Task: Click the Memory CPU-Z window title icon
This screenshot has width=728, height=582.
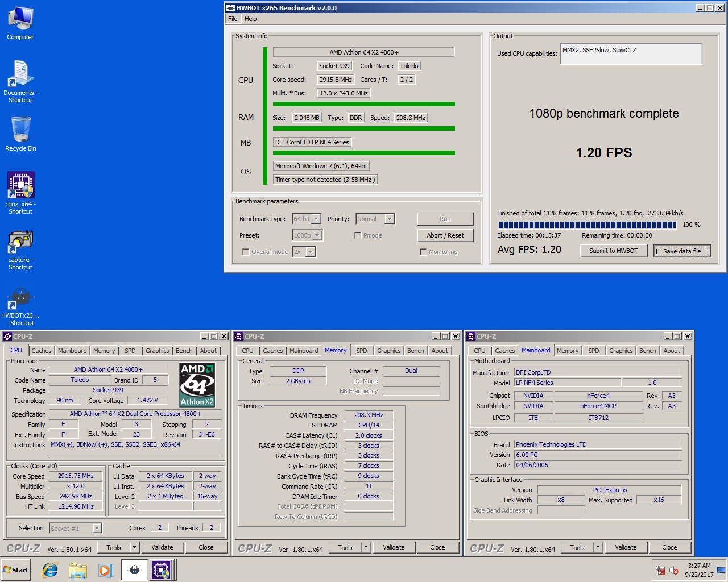Action: click(239, 336)
